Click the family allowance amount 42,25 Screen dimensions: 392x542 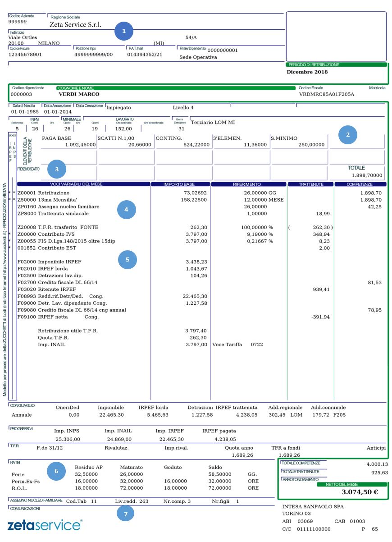[x=376, y=207]
